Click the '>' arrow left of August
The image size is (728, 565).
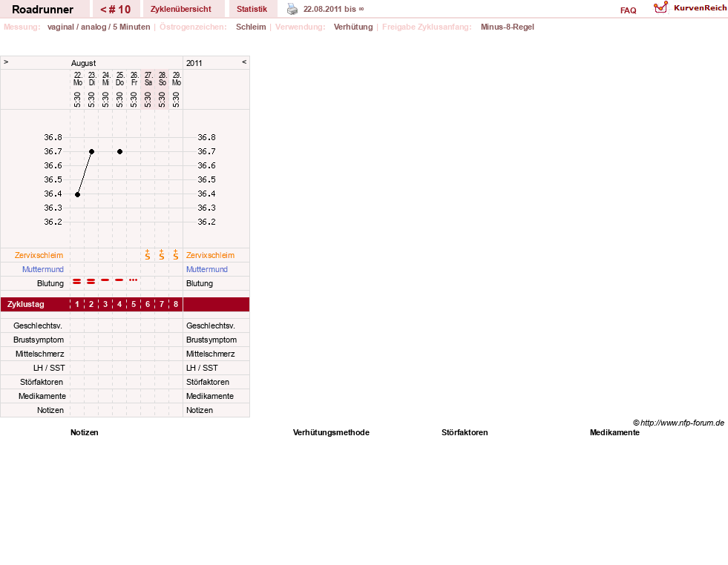[6, 62]
